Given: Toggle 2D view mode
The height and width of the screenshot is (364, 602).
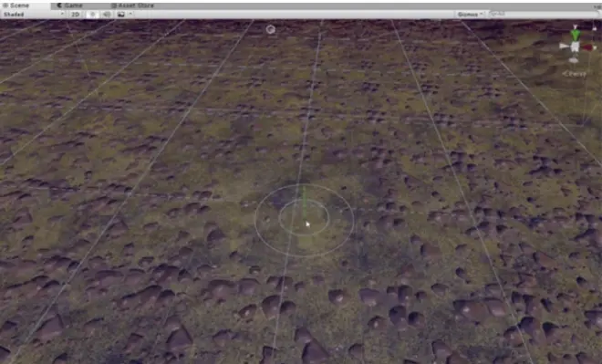Looking at the screenshot, I should [75, 15].
